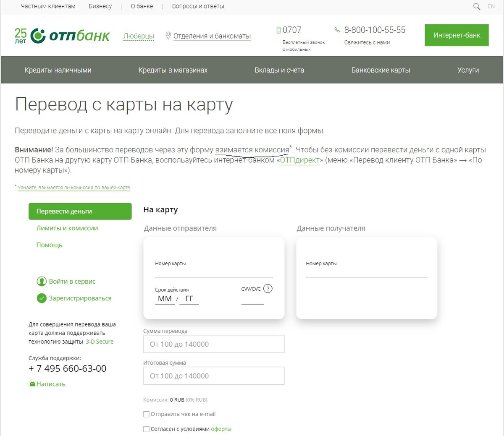Open Банковские карты menu

pyautogui.click(x=381, y=70)
